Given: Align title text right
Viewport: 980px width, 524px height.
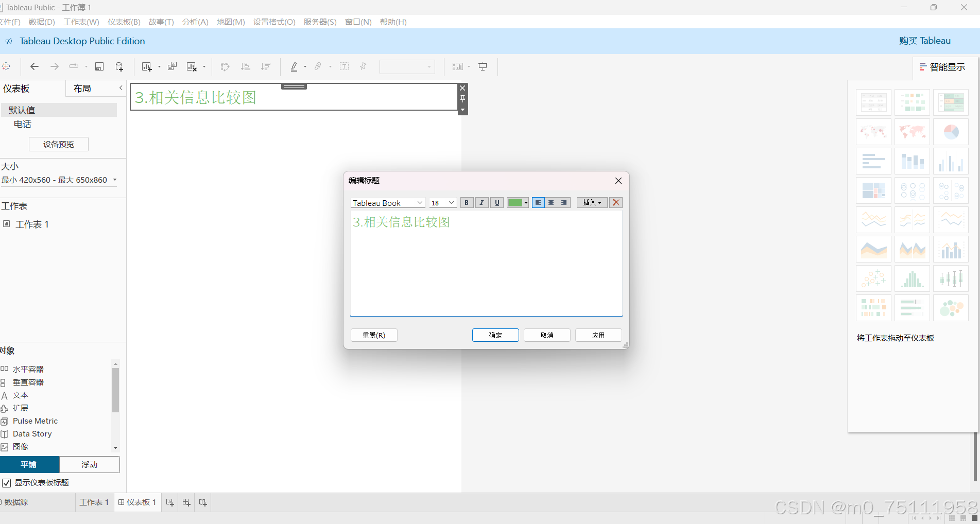Looking at the screenshot, I should [x=564, y=203].
